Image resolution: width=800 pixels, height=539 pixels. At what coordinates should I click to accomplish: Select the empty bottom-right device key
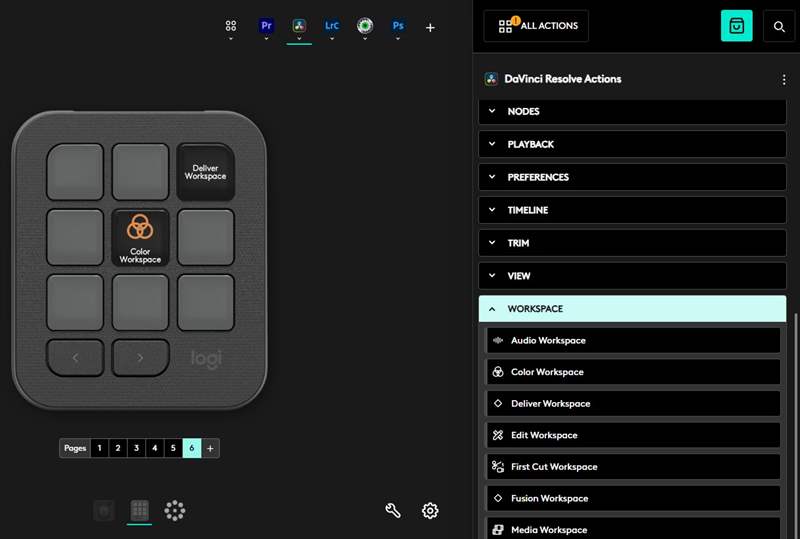[x=206, y=303]
